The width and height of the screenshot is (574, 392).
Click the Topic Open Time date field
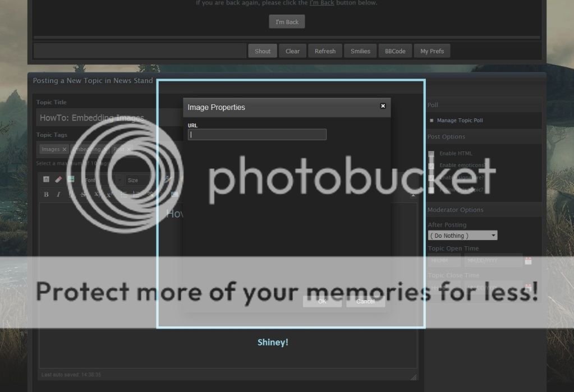493,261
